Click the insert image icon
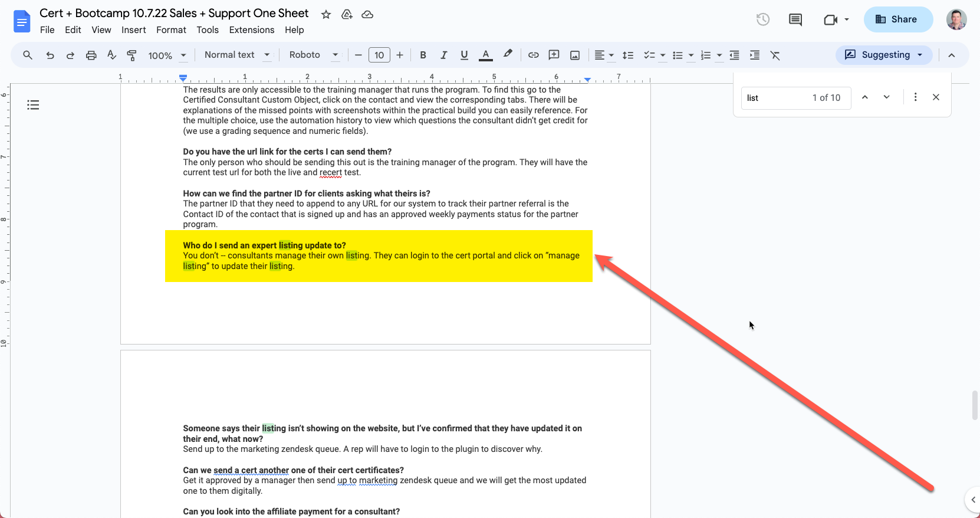The width and height of the screenshot is (980, 518). pos(574,55)
